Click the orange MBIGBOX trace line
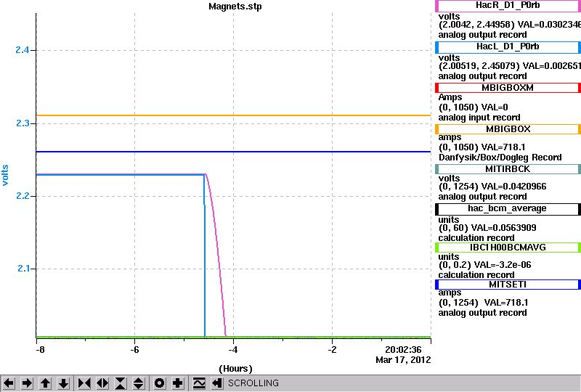This screenshot has height=392, width=581. pos(233,115)
